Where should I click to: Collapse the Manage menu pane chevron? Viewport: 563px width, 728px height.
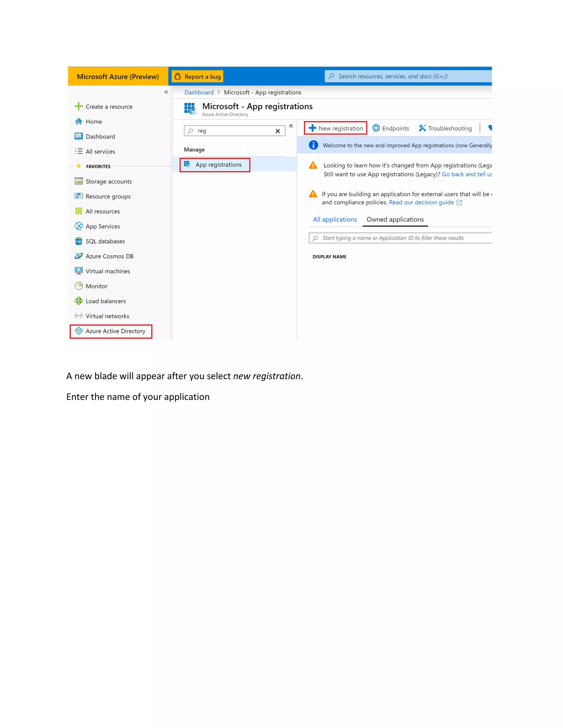click(291, 126)
